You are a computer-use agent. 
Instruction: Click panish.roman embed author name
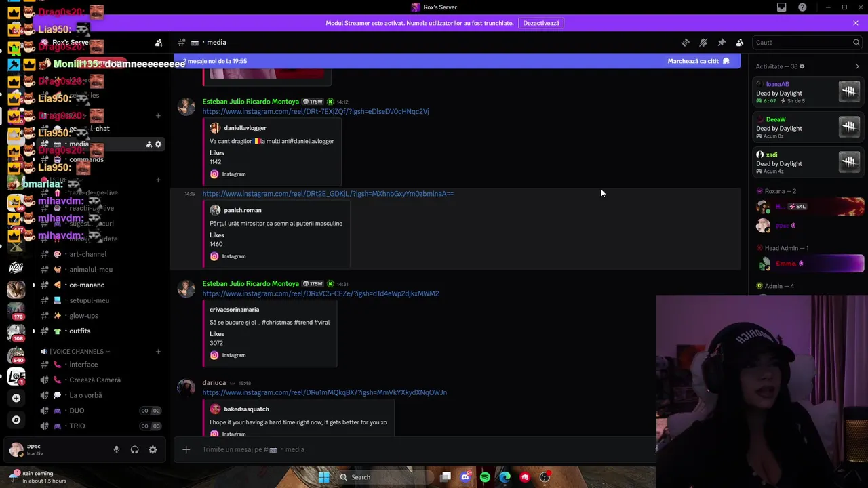pyautogui.click(x=243, y=210)
